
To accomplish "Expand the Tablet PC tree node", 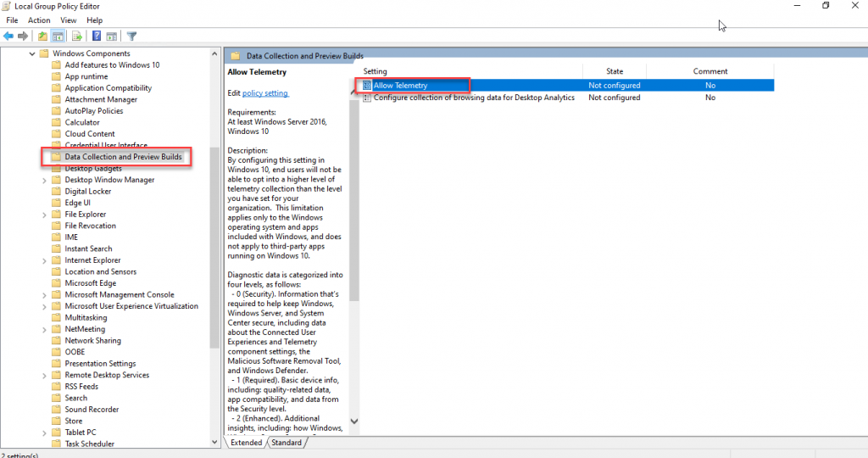I will [44, 433].
